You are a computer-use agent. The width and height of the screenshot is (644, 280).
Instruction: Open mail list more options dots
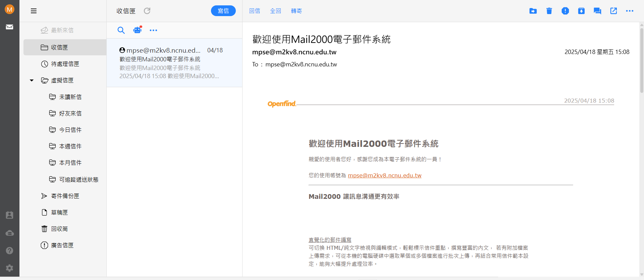point(153,30)
